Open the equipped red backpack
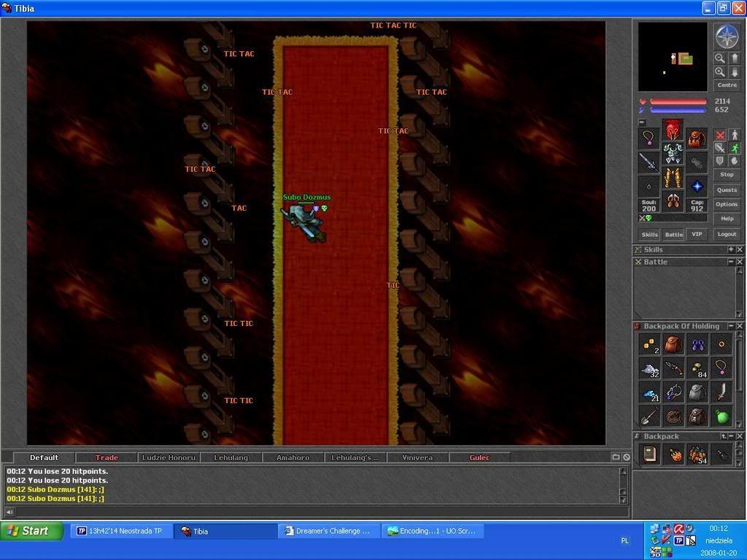The image size is (747, 560). click(697, 138)
